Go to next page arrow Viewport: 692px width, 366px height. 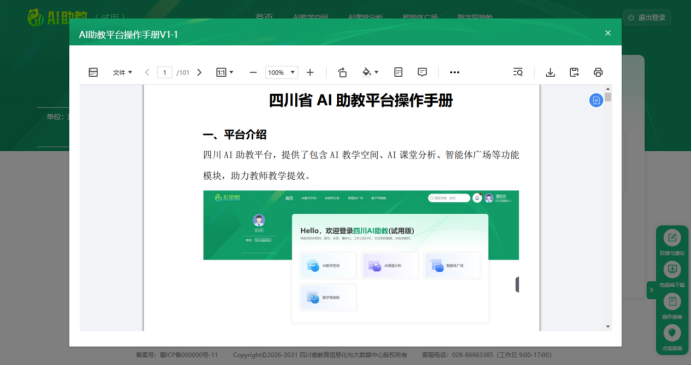(x=199, y=72)
